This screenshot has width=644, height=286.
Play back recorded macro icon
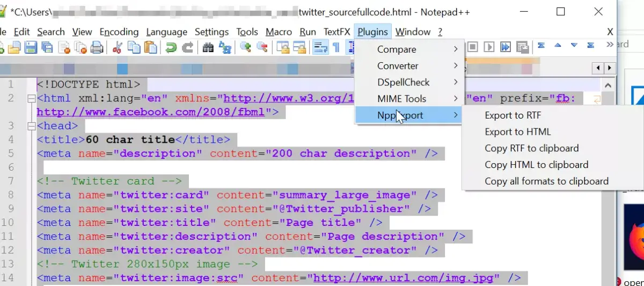(x=488, y=47)
